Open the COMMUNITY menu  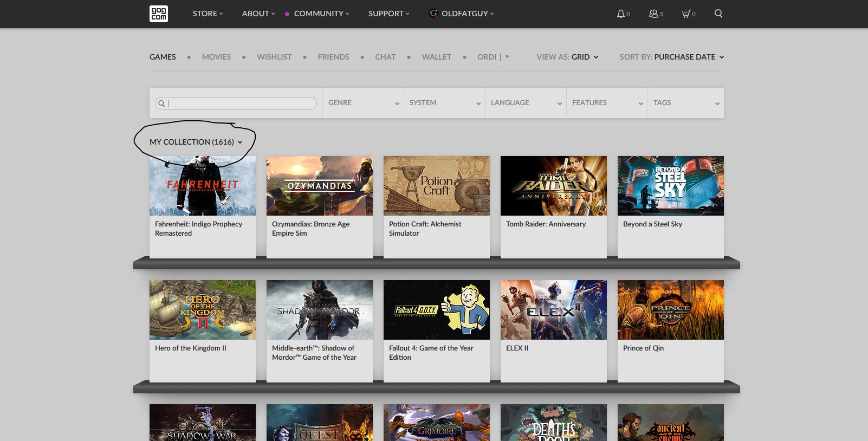coord(321,14)
